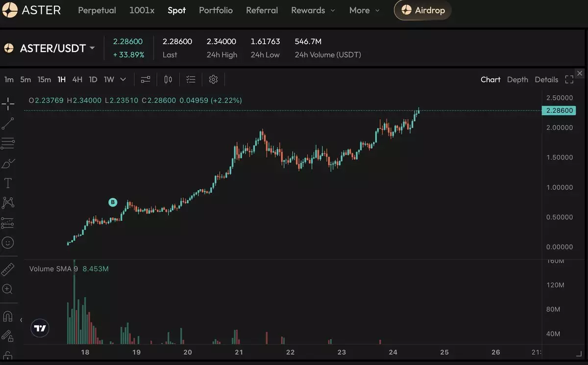Select the 4H timeframe
The width and height of the screenshot is (588, 365).
(77, 79)
